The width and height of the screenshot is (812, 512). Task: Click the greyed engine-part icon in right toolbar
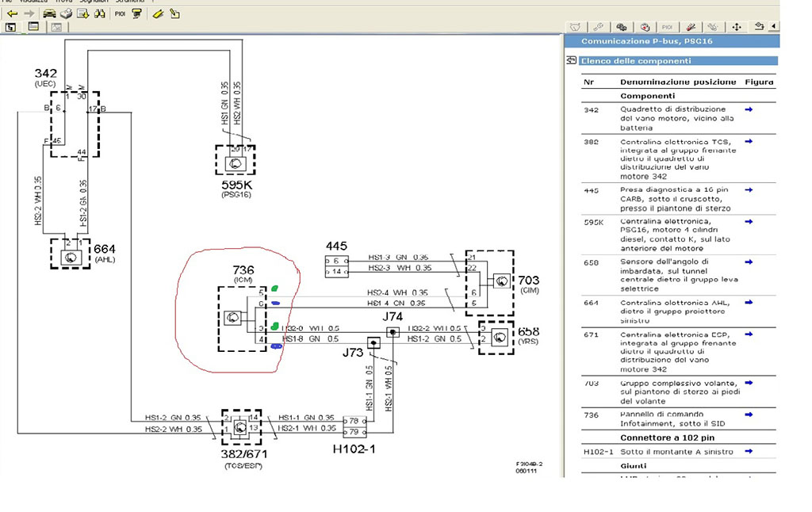point(576,27)
